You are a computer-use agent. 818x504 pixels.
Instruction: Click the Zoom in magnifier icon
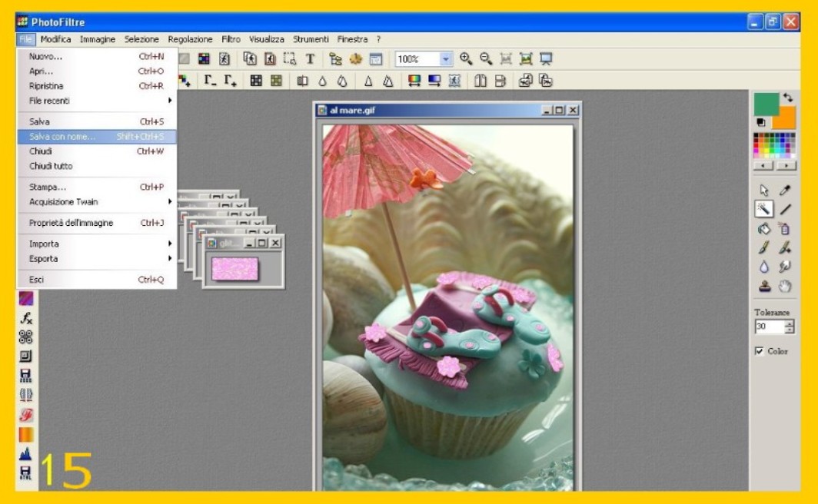pyautogui.click(x=466, y=59)
